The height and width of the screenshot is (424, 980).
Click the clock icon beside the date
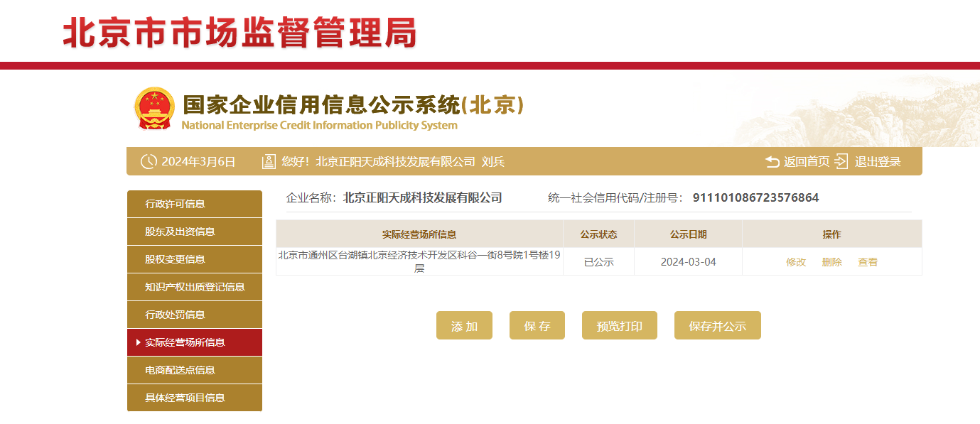coord(149,161)
